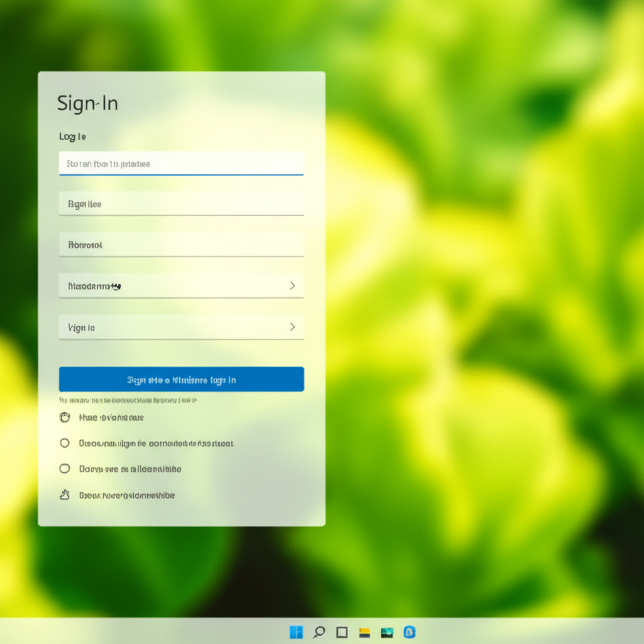The width and height of the screenshot is (644, 644).
Task: Click the last icon in the options list
Action: pos(64,495)
